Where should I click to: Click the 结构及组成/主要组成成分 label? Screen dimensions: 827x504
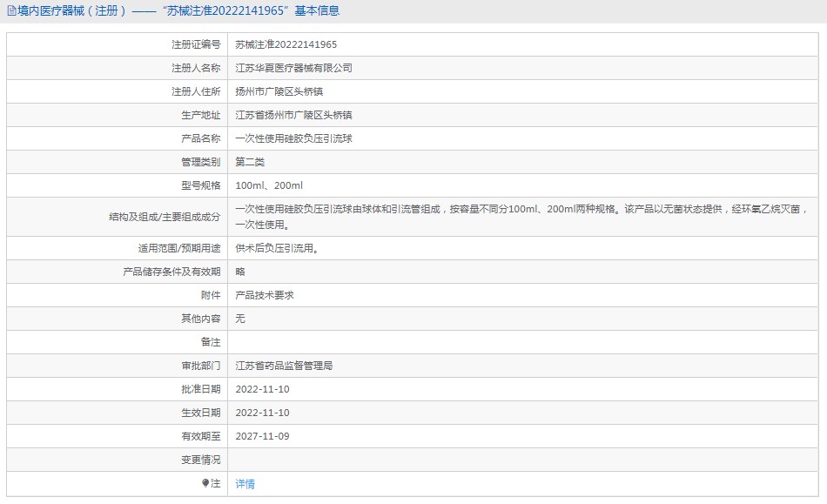pyautogui.click(x=165, y=217)
